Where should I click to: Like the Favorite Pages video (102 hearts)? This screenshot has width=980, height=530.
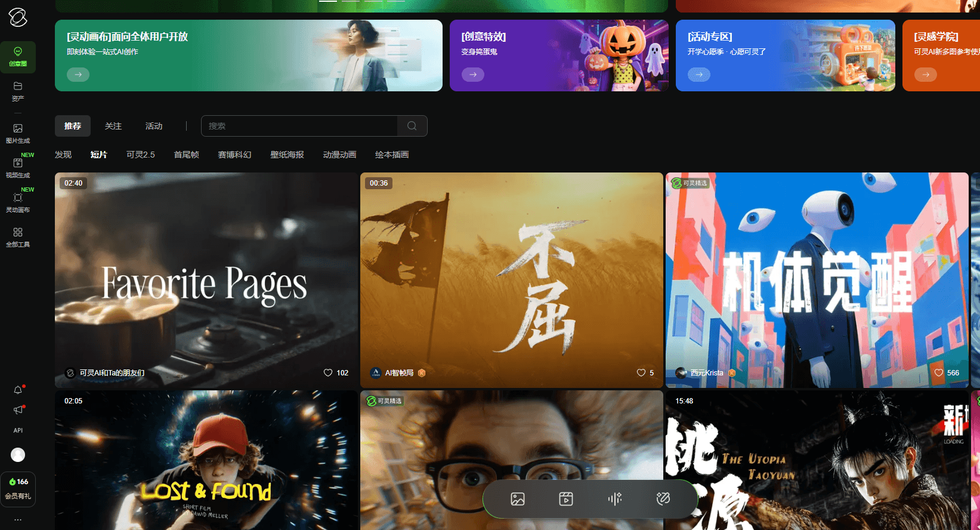(x=328, y=373)
